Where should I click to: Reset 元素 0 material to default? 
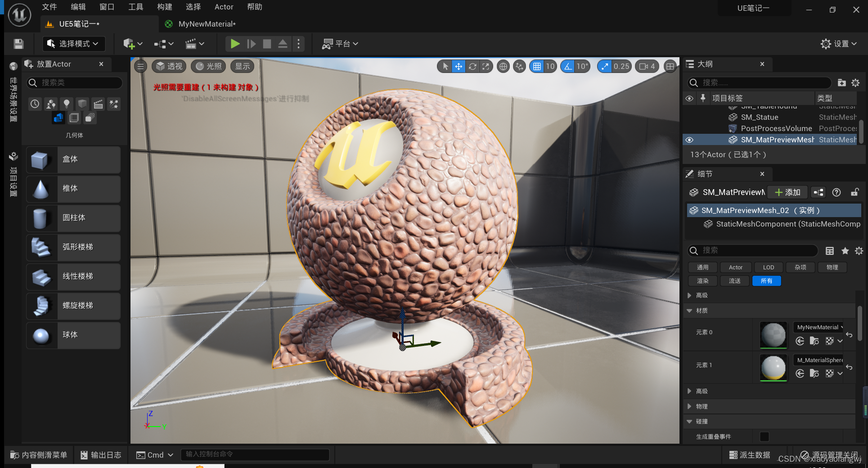[849, 335]
